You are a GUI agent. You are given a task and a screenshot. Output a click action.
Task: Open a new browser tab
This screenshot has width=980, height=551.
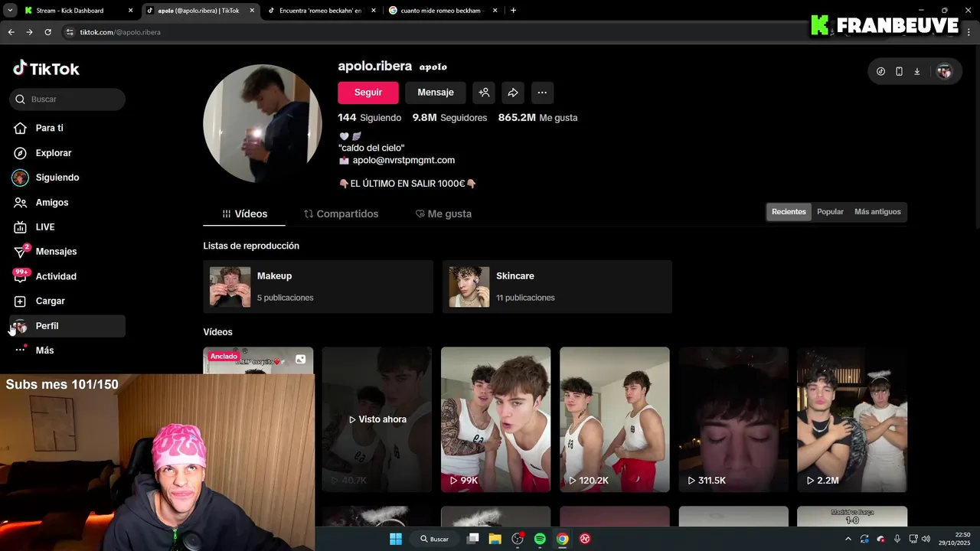coord(513,11)
